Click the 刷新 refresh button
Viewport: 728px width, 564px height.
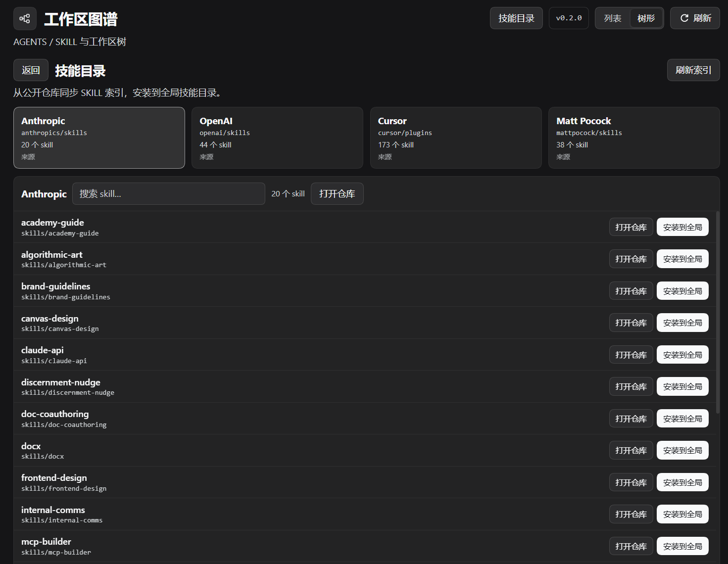695,18
